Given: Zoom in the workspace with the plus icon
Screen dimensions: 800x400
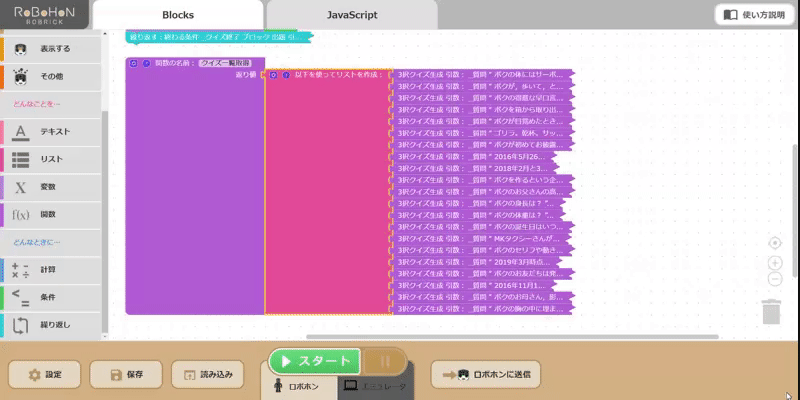Looking at the screenshot, I should click(774, 263).
